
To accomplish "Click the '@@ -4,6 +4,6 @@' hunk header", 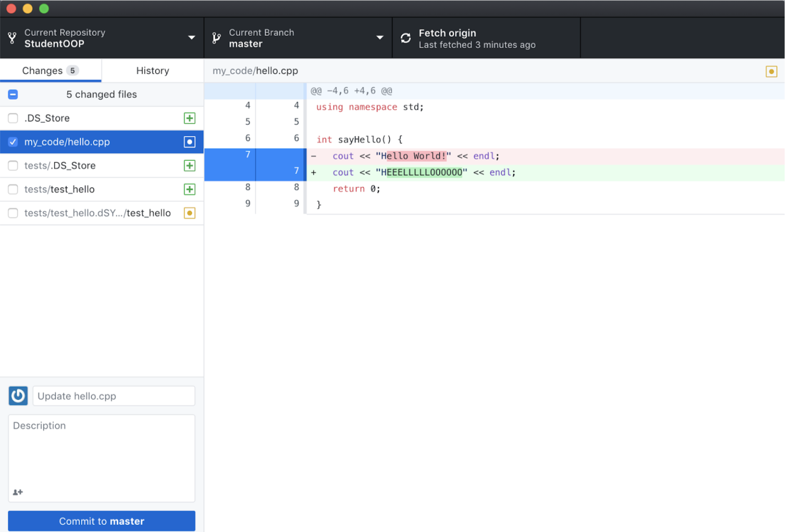I will click(352, 91).
